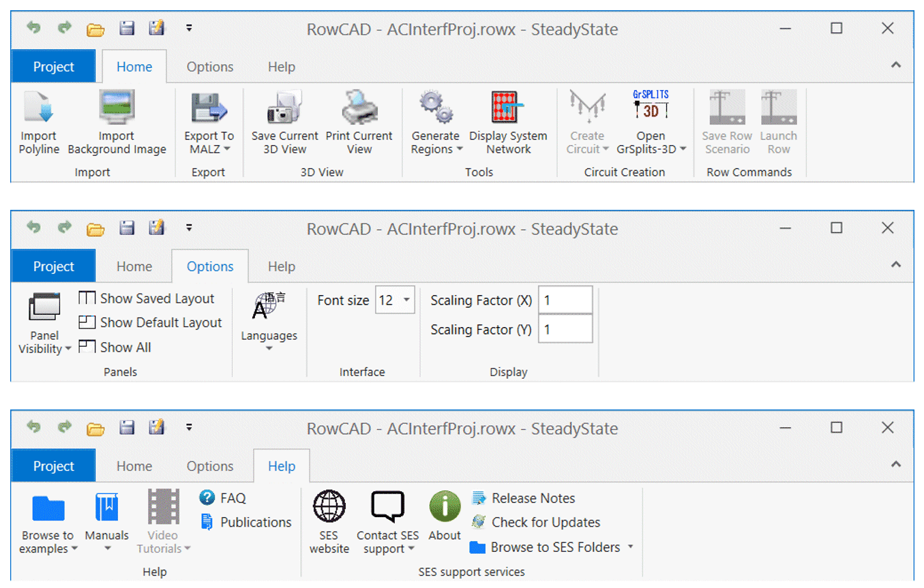Click the Scaling Factor (Y) field
The height and width of the screenshot is (588, 924).
tap(565, 329)
